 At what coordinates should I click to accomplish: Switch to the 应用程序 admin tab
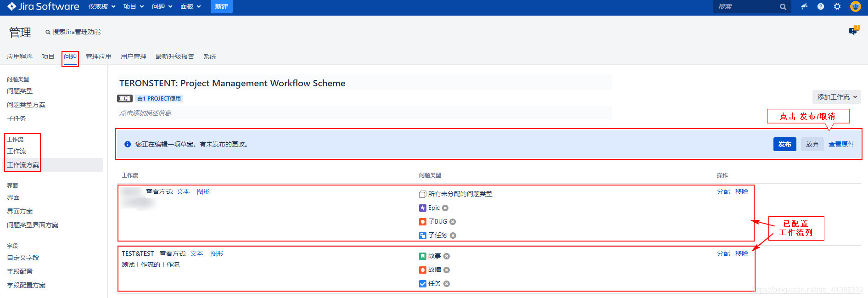click(x=20, y=56)
